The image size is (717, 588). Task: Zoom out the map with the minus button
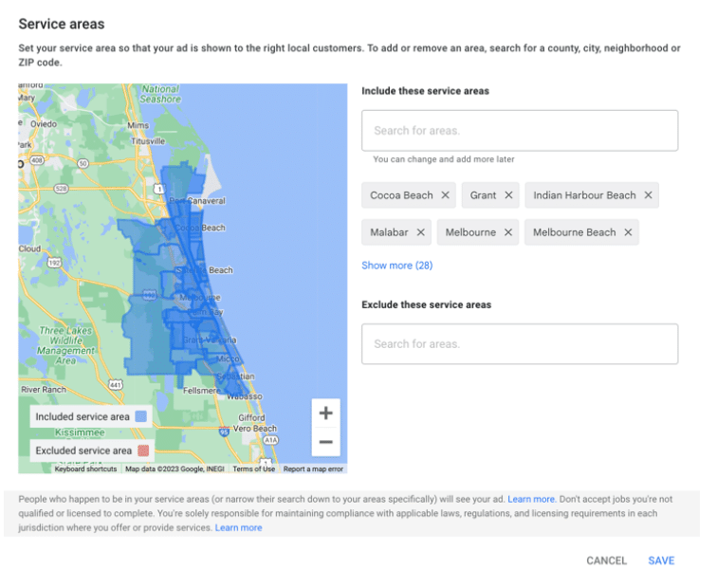coord(325,442)
